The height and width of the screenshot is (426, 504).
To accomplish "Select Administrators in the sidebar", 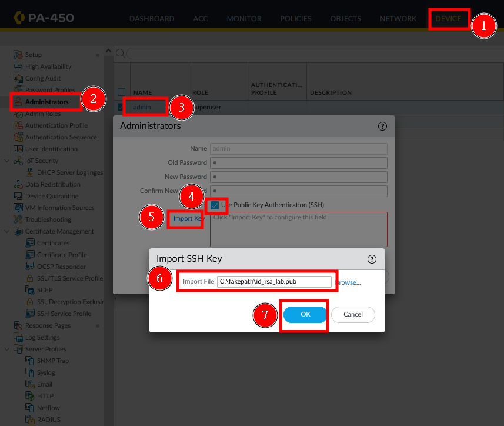I will (47, 102).
